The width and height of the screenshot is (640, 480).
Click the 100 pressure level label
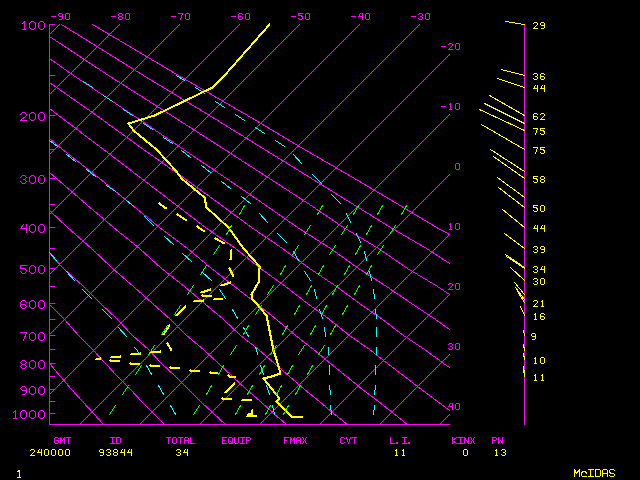point(31,25)
